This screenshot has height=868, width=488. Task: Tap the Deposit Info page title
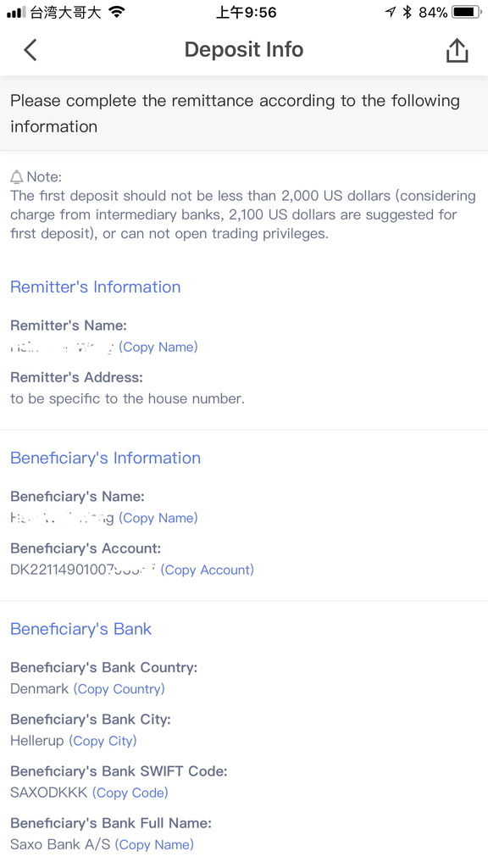click(x=244, y=50)
